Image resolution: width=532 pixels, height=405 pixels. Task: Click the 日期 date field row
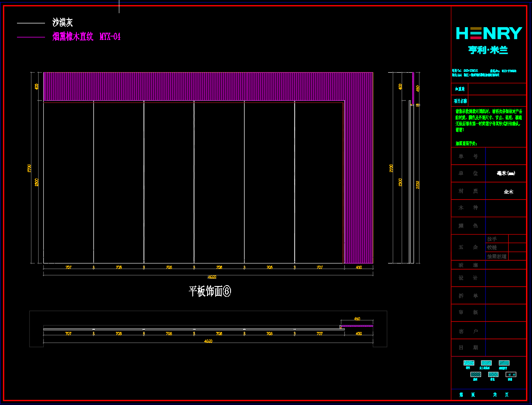pos(488,348)
